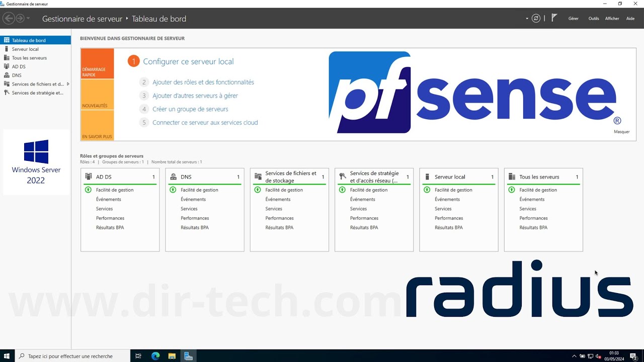
Task: Open Facilité de gestion in Serveur local tile
Action: coord(453,190)
